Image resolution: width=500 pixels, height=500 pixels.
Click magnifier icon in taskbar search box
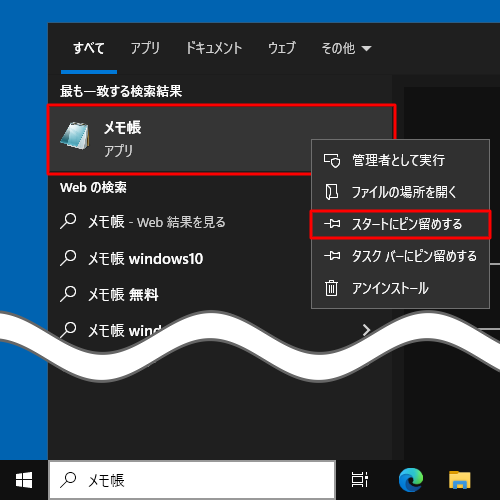(68, 480)
